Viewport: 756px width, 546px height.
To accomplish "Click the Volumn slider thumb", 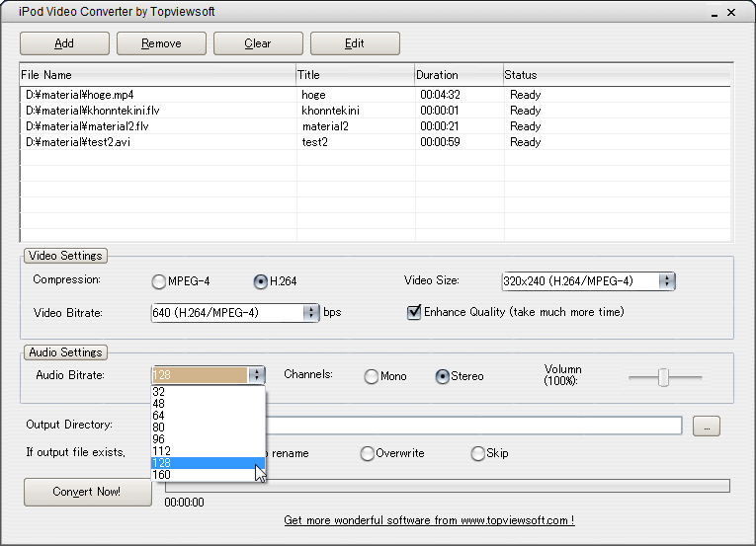I will point(664,378).
